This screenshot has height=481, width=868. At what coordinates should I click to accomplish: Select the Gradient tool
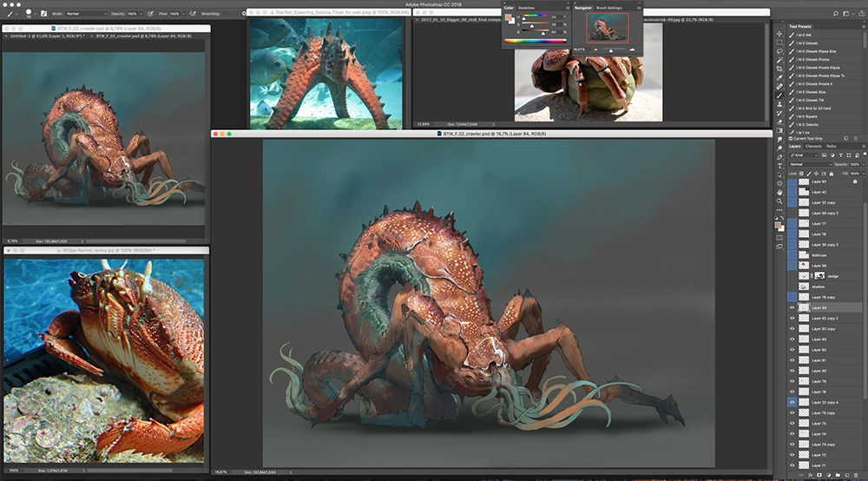pos(779,130)
